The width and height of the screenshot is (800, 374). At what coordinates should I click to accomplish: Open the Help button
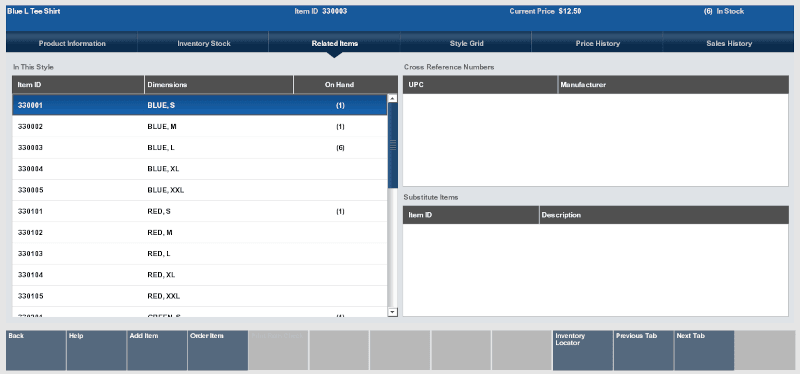(x=96, y=350)
